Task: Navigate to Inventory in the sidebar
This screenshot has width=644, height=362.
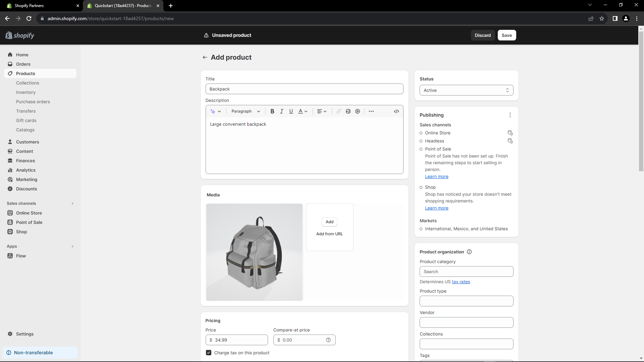Action: click(x=25, y=92)
